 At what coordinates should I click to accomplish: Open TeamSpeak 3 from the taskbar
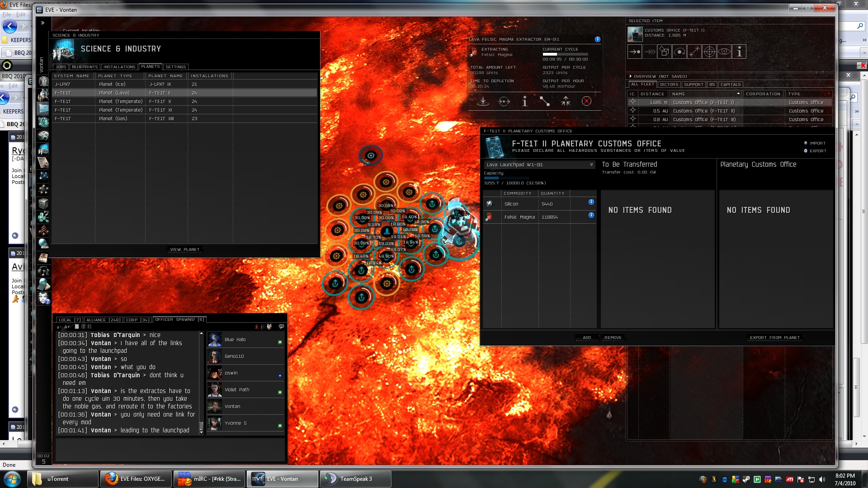355,479
